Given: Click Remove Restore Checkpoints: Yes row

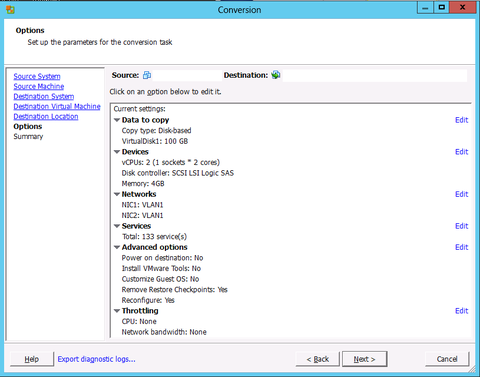Looking at the screenshot, I should pyautogui.click(x=175, y=290).
